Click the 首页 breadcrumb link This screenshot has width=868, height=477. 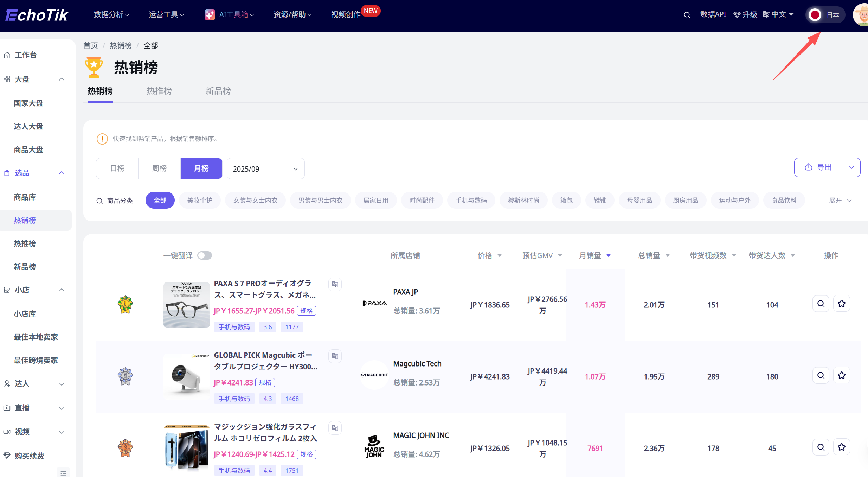(90, 45)
